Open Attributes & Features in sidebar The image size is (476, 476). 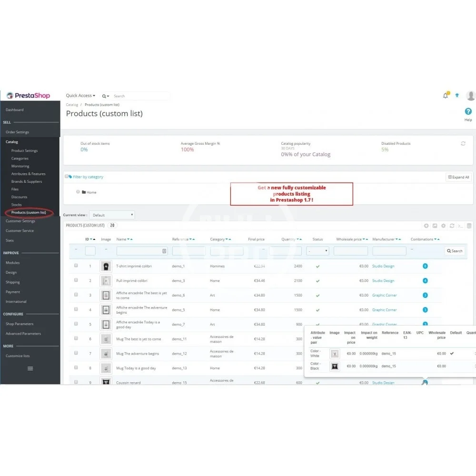(28, 174)
